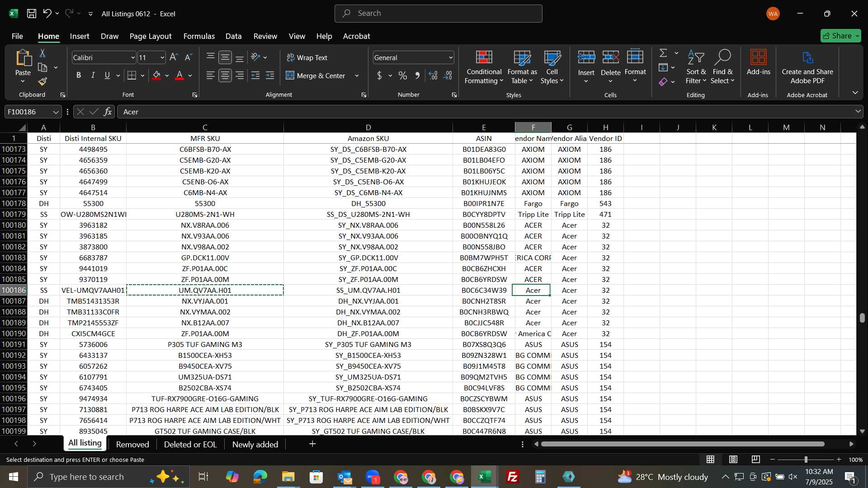Toggle Wrap Text on

click(x=307, y=57)
